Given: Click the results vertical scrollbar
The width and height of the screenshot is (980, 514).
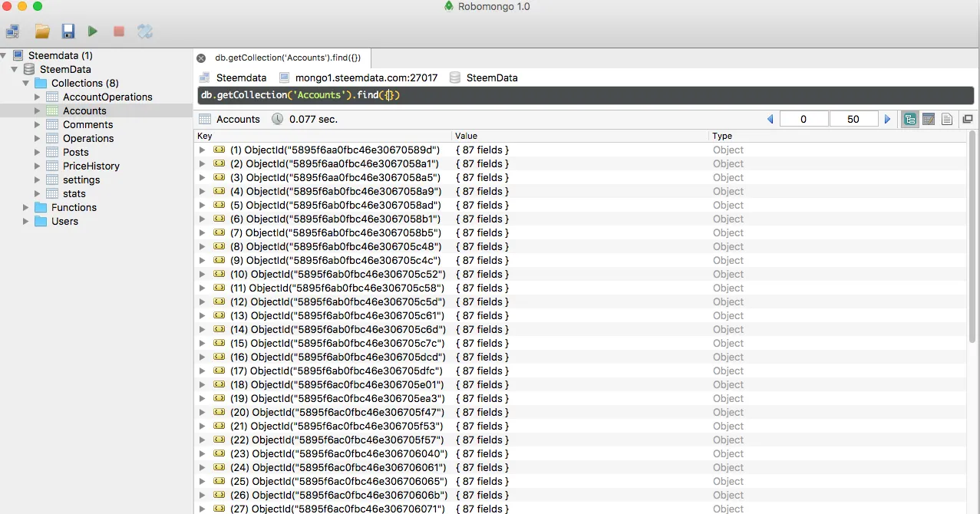Looking at the screenshot, I should point(973,238).
